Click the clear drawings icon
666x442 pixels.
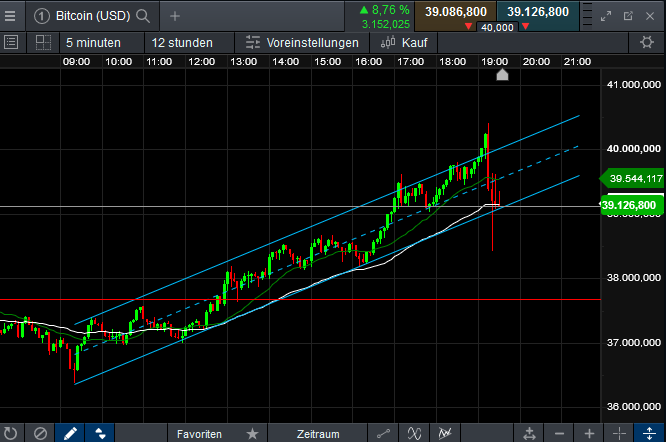coord(40,434)
